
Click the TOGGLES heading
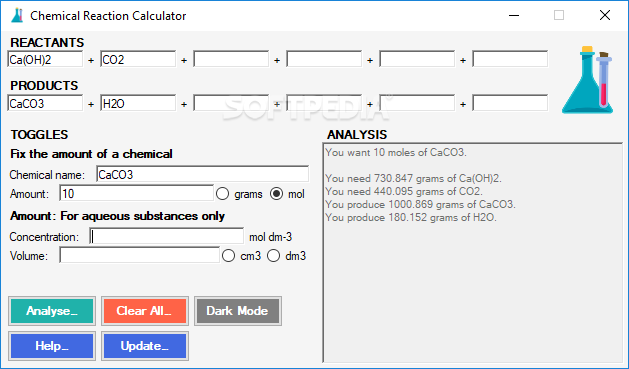click(x=39, y=134)
